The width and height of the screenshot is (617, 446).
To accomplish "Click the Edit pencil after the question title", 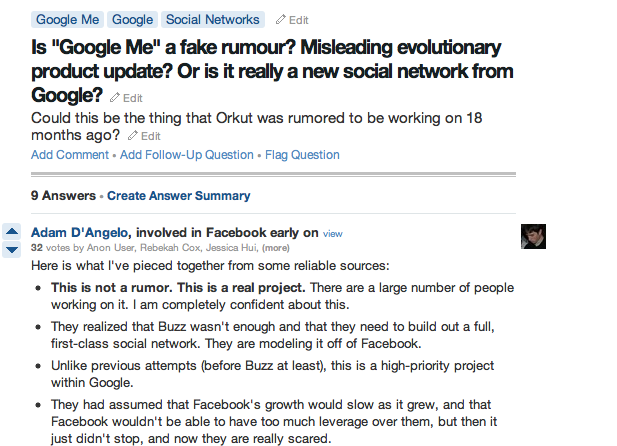I will click(x=126, y=98).
